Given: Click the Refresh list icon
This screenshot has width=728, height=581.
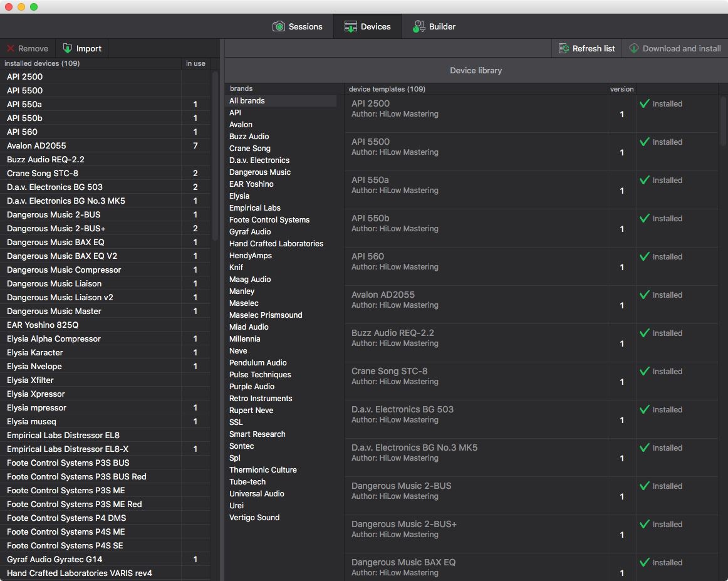Looking at the screenshot, I should [564, 48].
